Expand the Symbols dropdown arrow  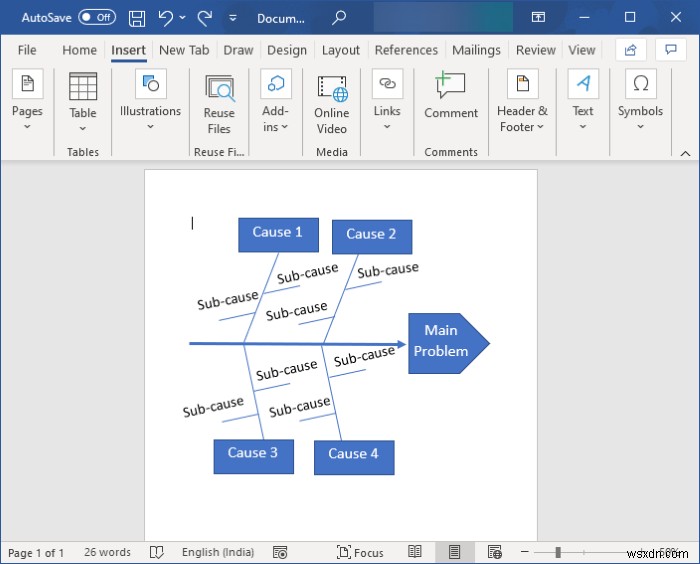point(640,127)
